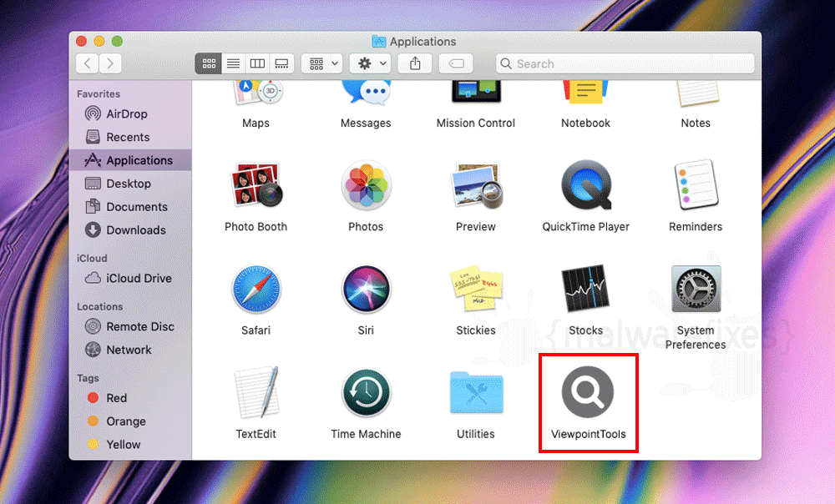Viewport: 835px width, 504px height.
Task: Click the ViewpointTools name label
Action: pos(589,434)
